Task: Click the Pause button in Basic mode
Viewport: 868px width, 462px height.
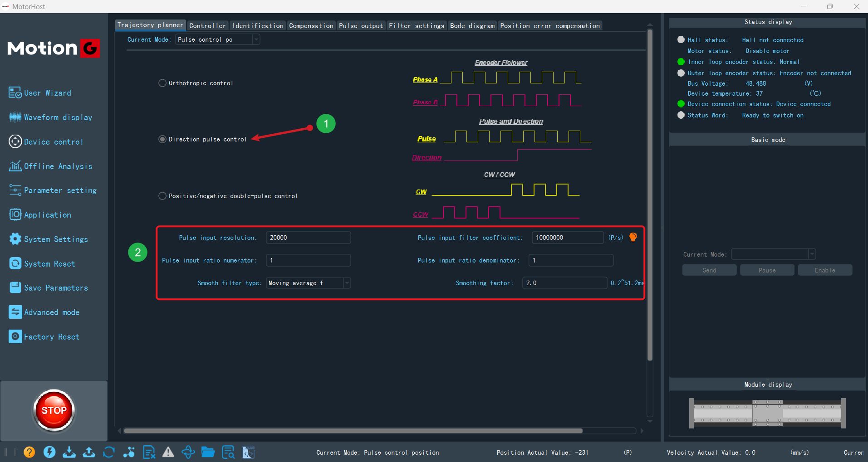Action: pyautogui.click(x=767, y=270)
